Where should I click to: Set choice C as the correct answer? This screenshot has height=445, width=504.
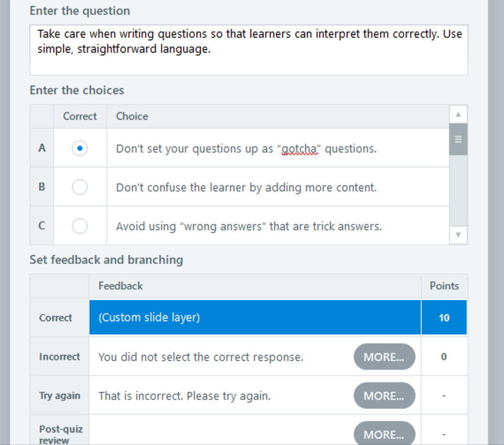80,227
